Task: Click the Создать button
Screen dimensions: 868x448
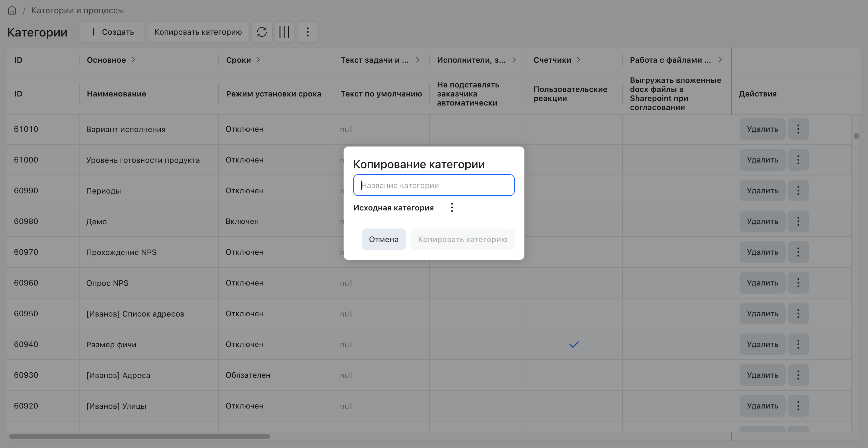Action: pos(112,32)
